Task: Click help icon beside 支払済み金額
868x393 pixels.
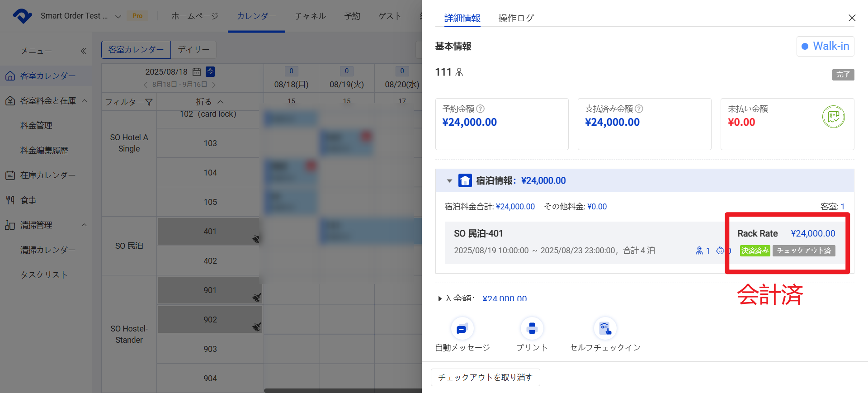Action: point(639,109)
